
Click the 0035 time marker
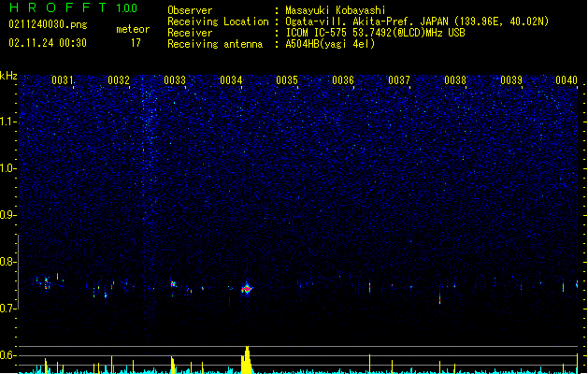point(287,80)
